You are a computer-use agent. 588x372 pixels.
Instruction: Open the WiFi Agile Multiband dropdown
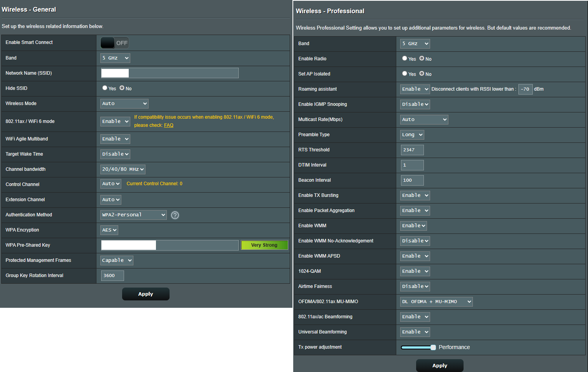click(115, 139)
